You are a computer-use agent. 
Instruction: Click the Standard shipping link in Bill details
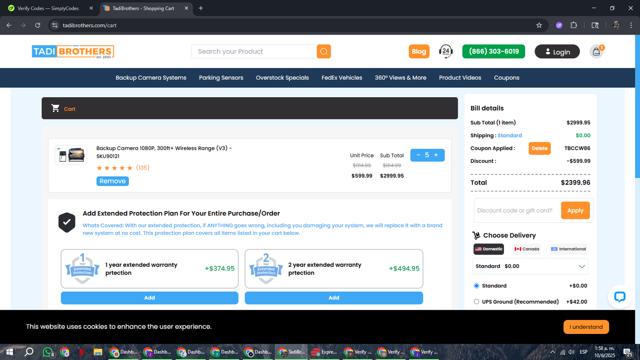point(509,135)
